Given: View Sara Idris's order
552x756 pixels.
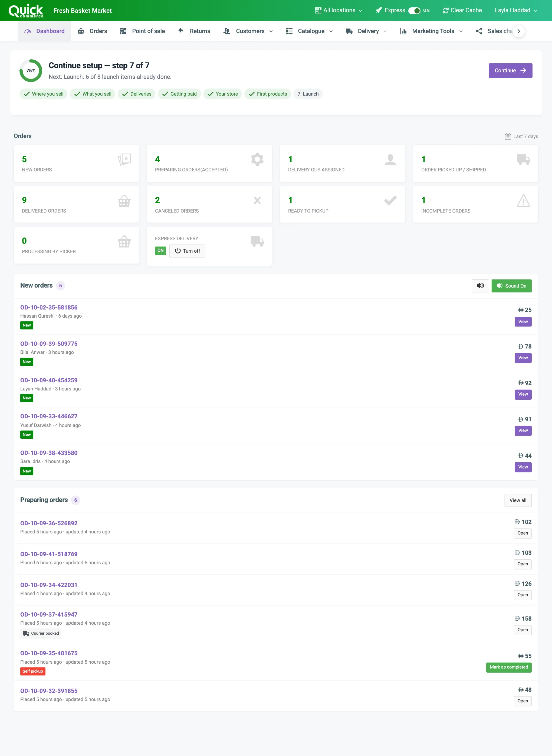Looking at the screenshot, I should [x=523, y=467].
